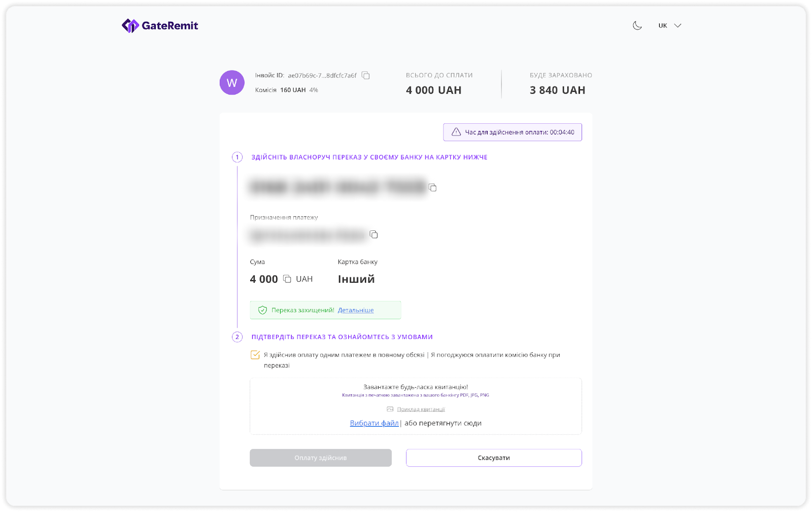This screenshot has width=812, height=512.
Task: Click the language chevron arrow
Action: tap(678, 25)
